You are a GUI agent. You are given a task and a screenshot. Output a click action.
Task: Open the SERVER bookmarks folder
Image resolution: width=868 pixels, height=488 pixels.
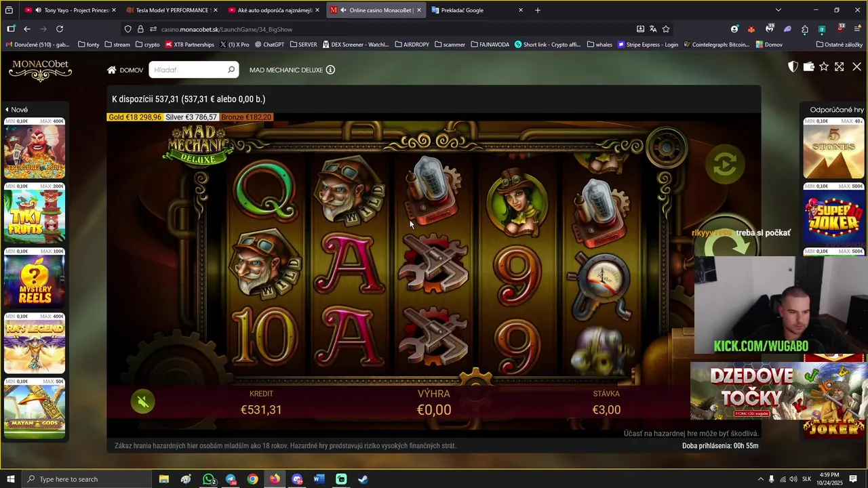[303, 45]
